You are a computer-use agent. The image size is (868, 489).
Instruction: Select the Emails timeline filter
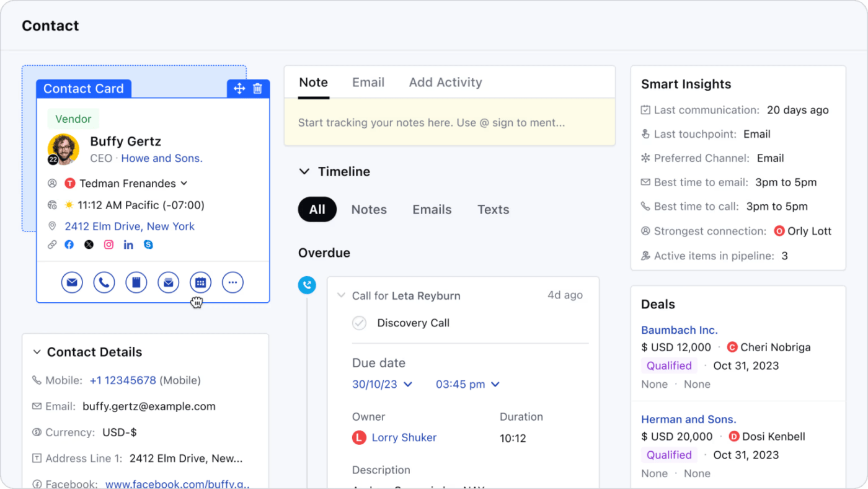[x=432, y=210]
